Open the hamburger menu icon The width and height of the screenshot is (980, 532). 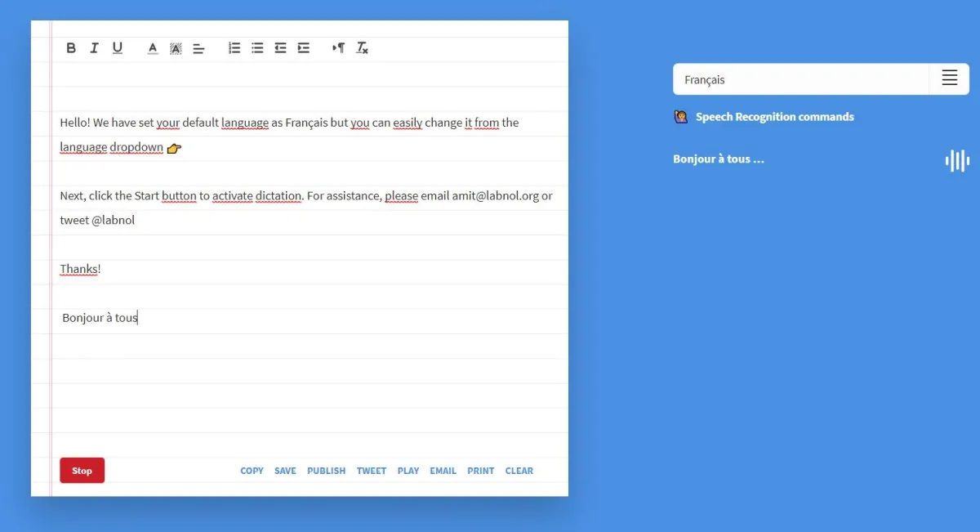(949, 79)
